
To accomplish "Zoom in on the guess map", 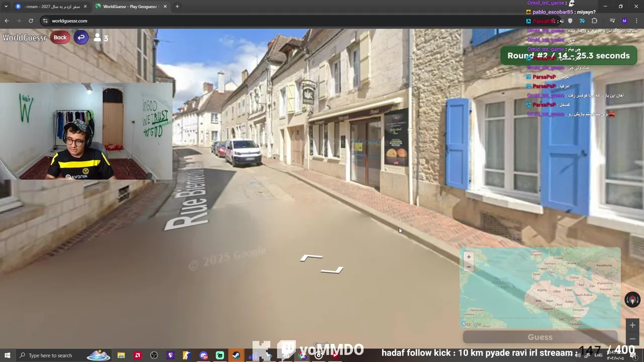I will coord(468,257).
